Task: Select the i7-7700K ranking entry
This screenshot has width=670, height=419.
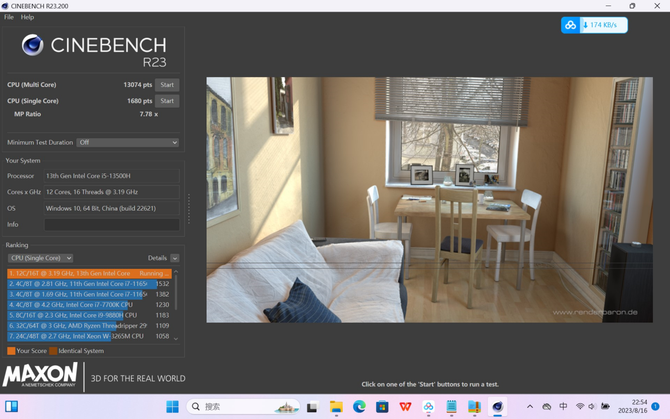Action: click(89, 305)
